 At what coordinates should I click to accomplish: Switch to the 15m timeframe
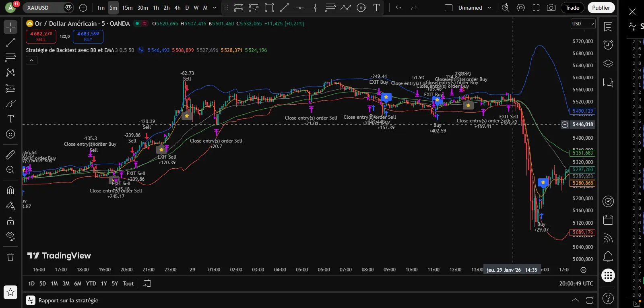point(127,8)
